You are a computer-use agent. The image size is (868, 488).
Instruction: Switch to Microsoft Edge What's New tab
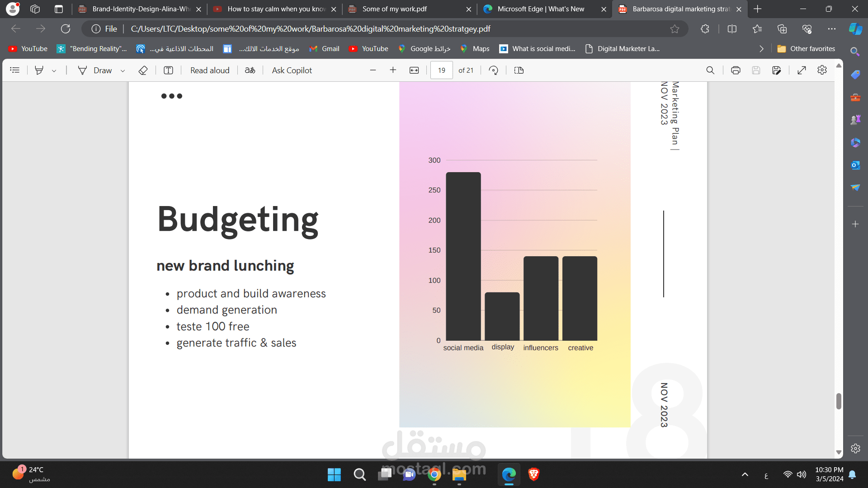point(540,9)
